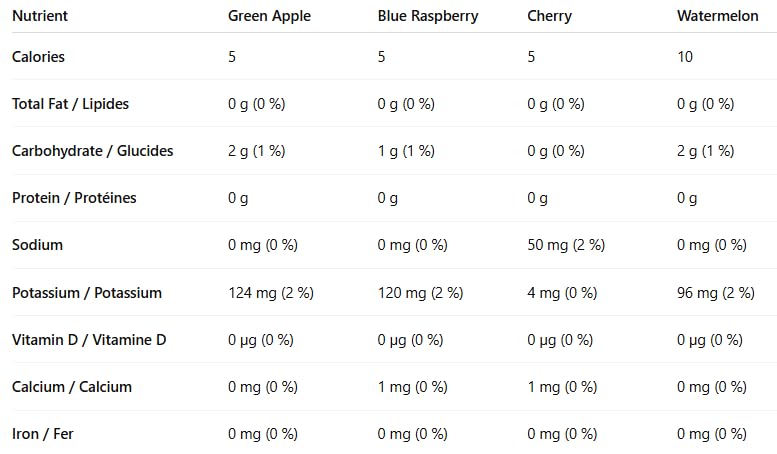Select the Calories row label
777x454 pixels.
(38, 57)
